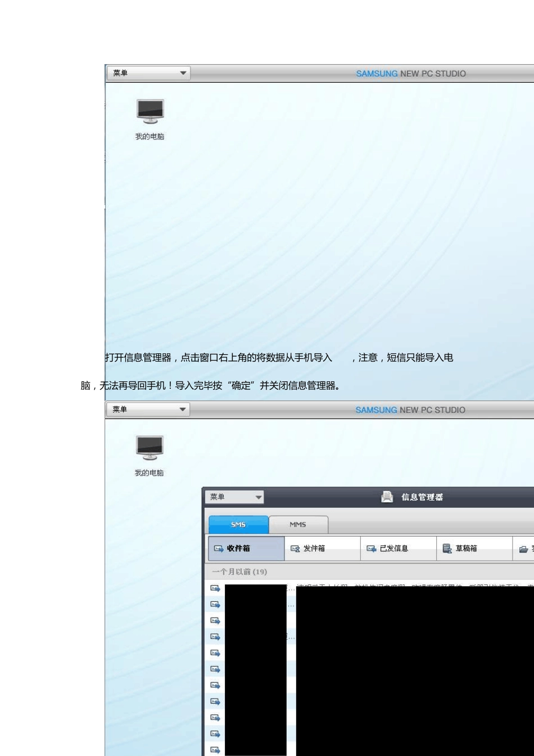Click the 信息管理器 printer-style title icon
534x756 pixels.
(x=387, y=497)
